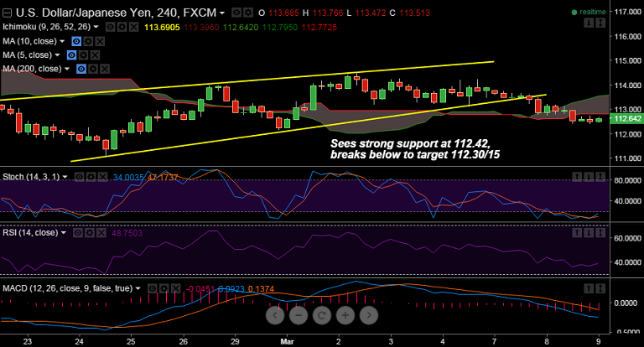The image size is (644, 347).
Task: Click the date label 29 on time axis
Action: click(x=235, y=342)
